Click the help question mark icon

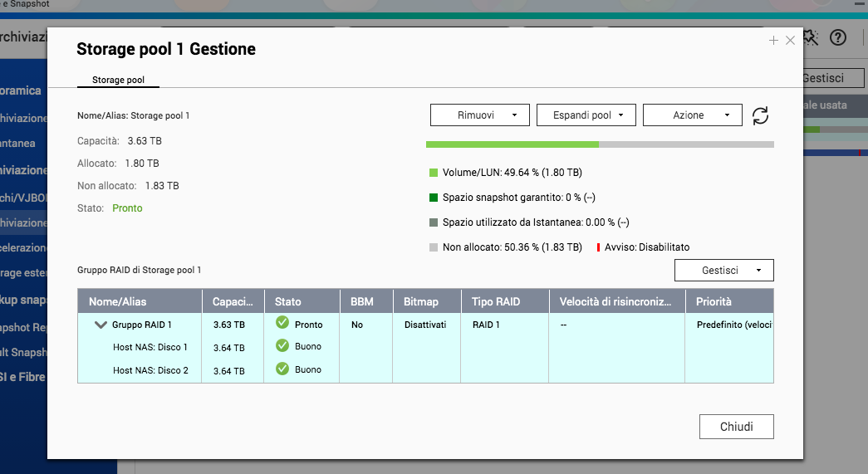point(837,37)
